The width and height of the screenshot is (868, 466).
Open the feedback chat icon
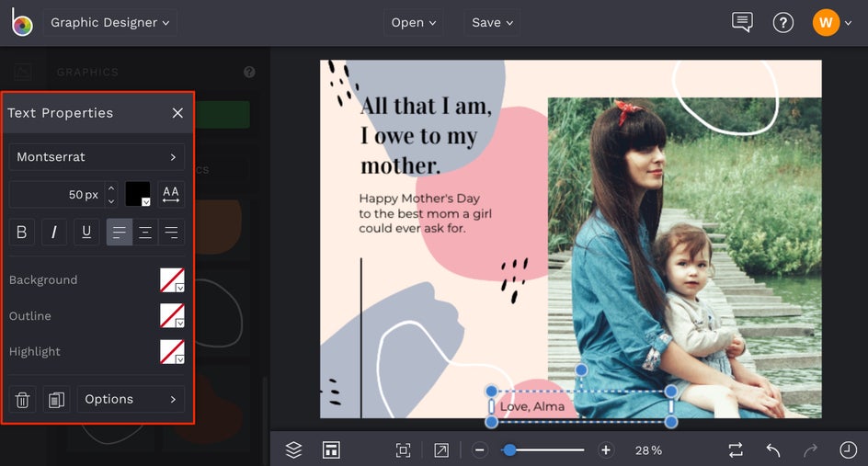(742, 23)
